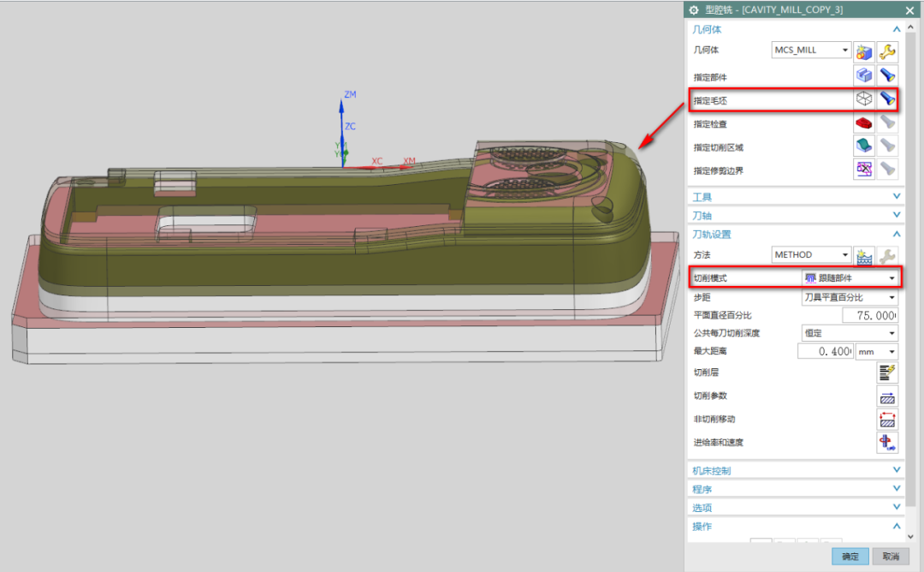Click the 指定检查 check geometry icon
Viewport: 924px width, 572px height.
[864, 122]
